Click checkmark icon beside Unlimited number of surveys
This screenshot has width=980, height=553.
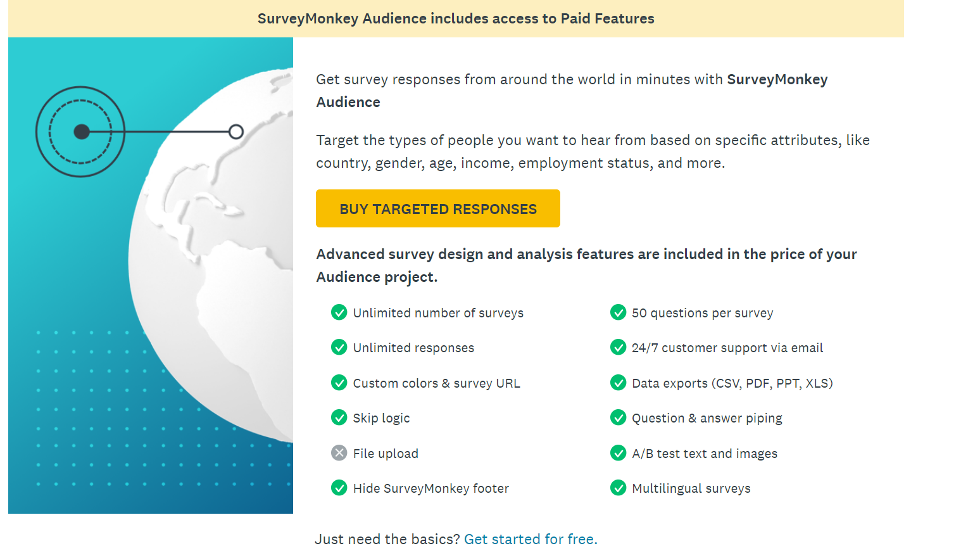(339, 312)
